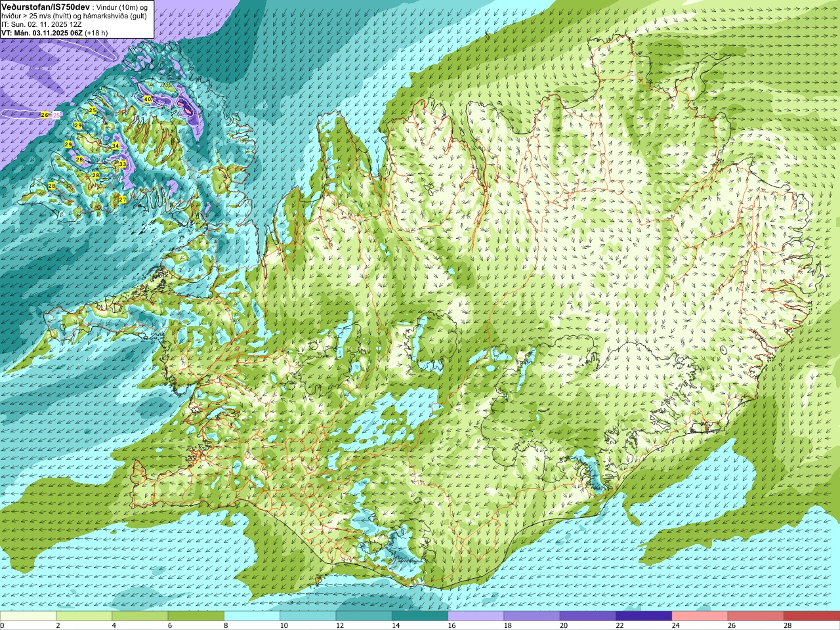This screenshot has width=840, height=630.
Task: Click the 8–10 m/s light cyan swatch
Action: [252, 616]
